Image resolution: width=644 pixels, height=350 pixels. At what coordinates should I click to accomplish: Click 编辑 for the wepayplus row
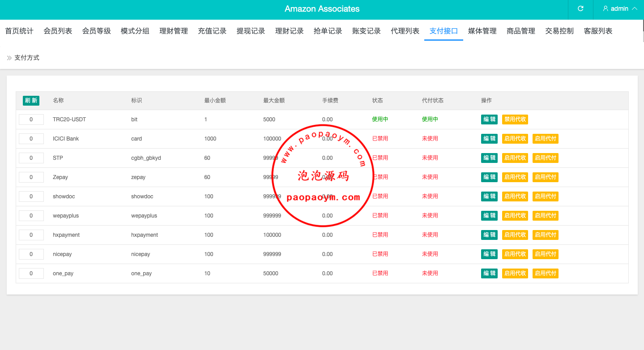[x=489, y=216]
